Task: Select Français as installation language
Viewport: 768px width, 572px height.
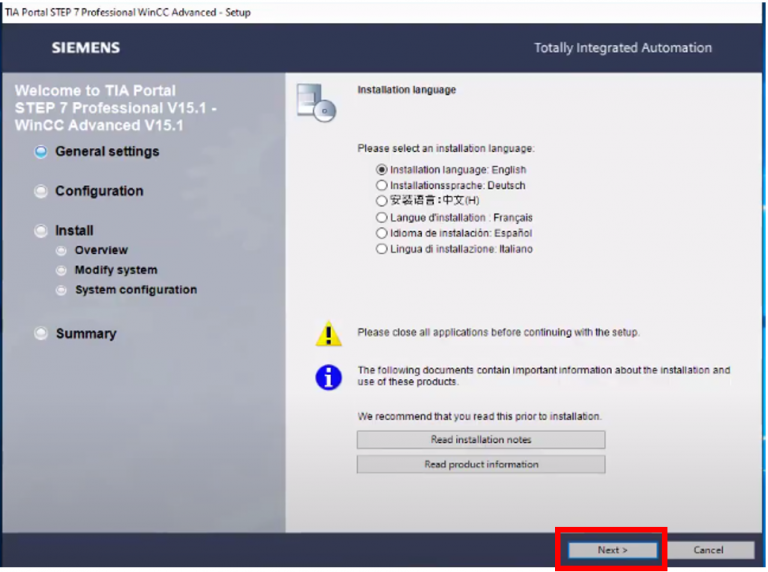Action: pos(382,217)
